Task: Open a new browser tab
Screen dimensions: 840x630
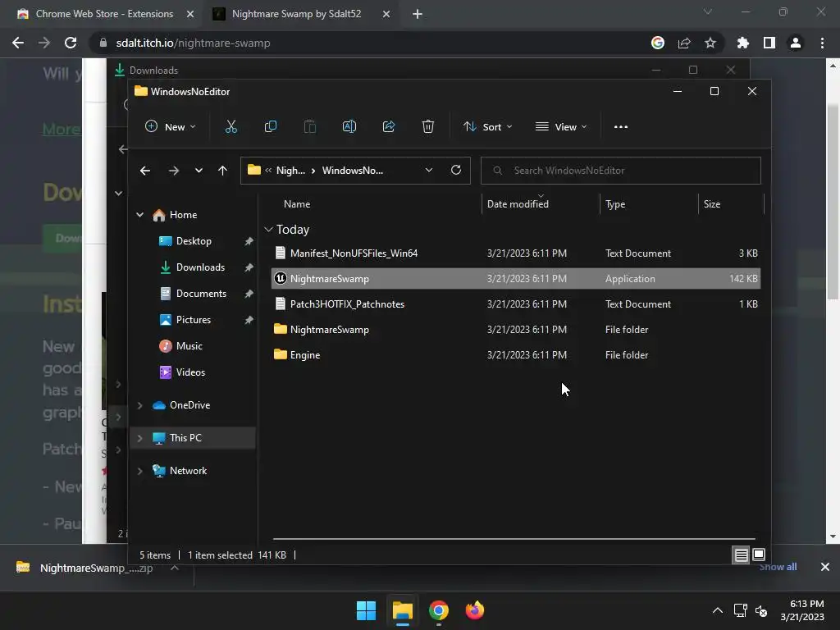Action: tap(418, 14)
